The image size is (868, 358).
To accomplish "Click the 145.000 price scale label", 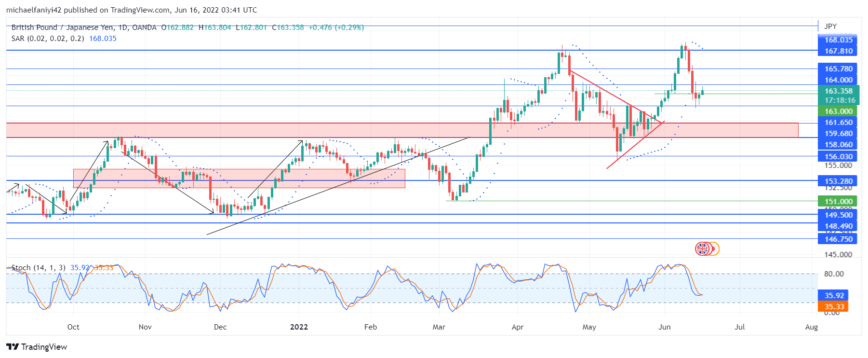I will pos(838,255).
